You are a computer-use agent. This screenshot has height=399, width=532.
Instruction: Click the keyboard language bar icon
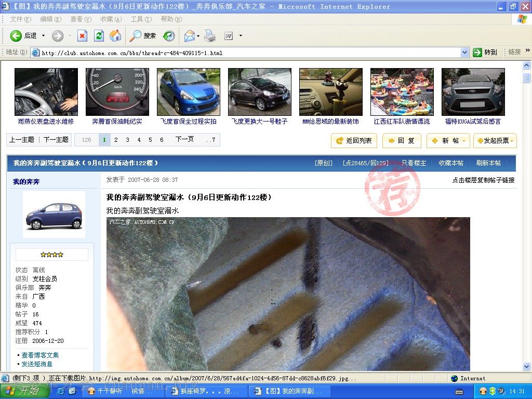(x=459, y=392)
